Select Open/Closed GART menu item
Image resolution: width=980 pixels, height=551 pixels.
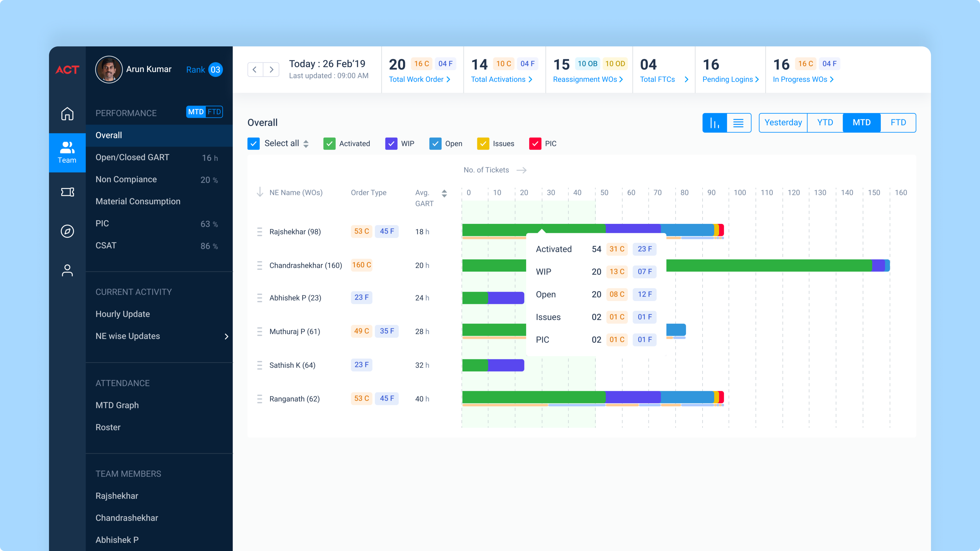pos(132,157)
